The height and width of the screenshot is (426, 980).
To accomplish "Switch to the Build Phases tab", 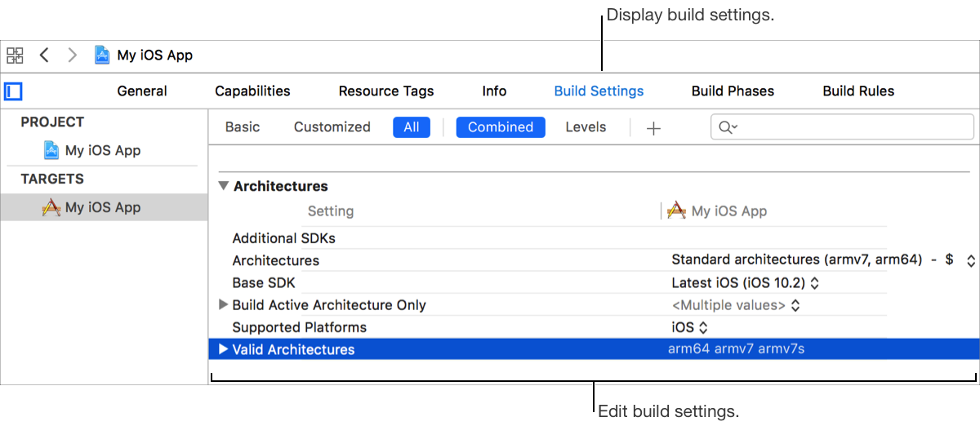I will click(733, 91).
